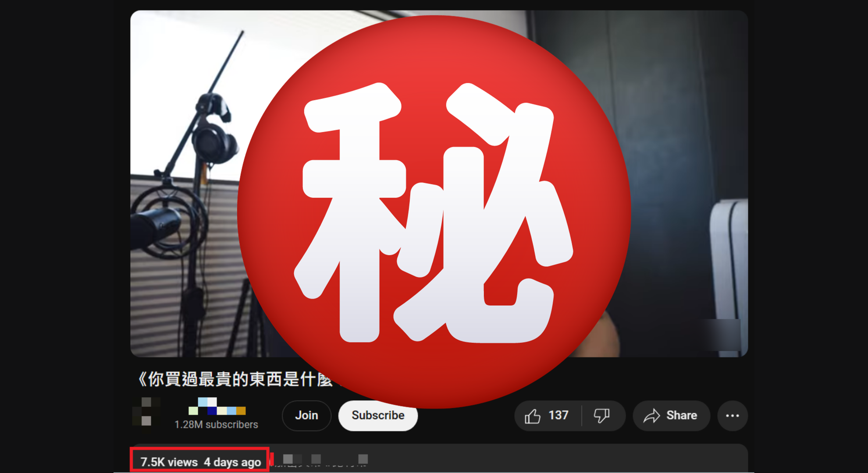This screenshot has width=868, height=473.
Task: Click the 1.28M subscribers link
Action: [x=216, y=424]
